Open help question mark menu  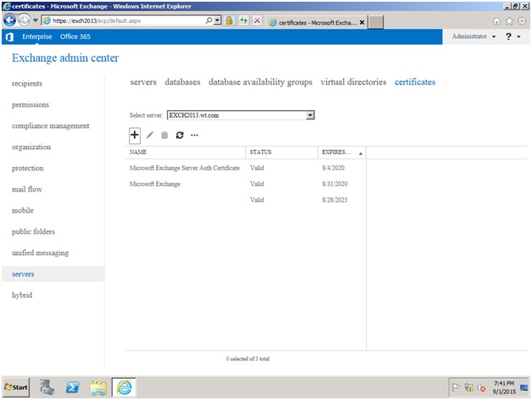508,36
